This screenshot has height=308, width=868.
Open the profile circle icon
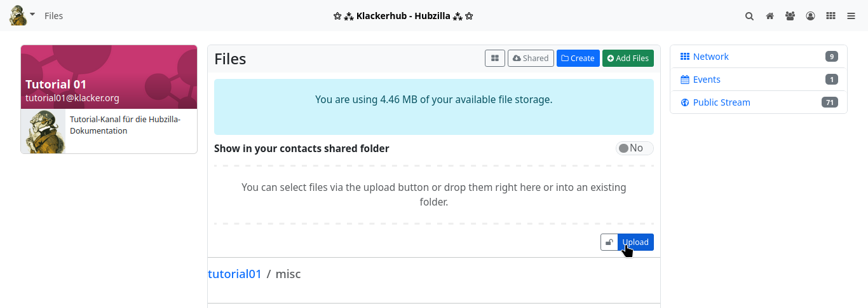pyautogui.click(x=810, y=16)
